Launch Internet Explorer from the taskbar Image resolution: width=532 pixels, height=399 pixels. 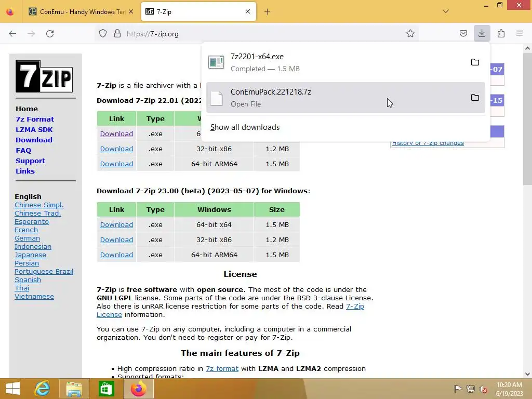tap(42, 389)
